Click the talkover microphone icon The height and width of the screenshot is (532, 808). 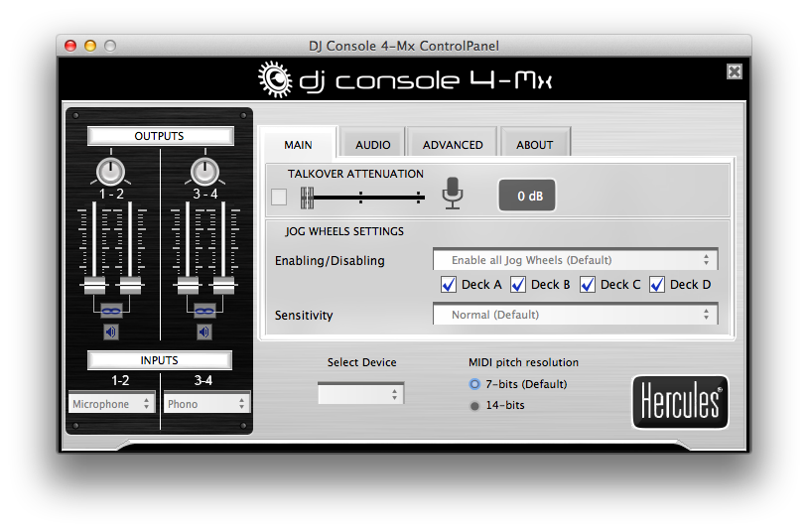pyautogui.click(x=453, y=194)
